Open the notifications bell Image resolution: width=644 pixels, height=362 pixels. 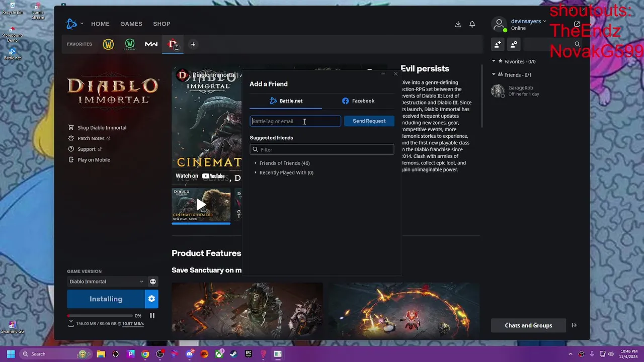coord(472,24)
